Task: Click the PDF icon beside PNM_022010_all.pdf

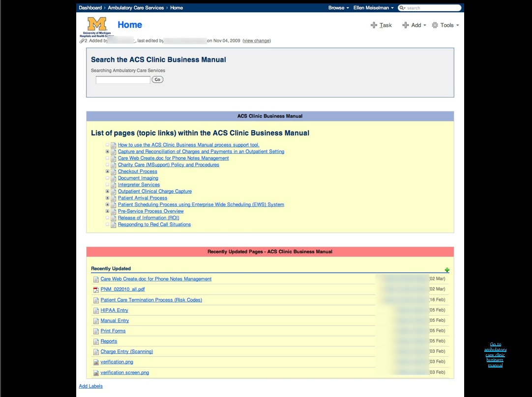Action: 96,289
